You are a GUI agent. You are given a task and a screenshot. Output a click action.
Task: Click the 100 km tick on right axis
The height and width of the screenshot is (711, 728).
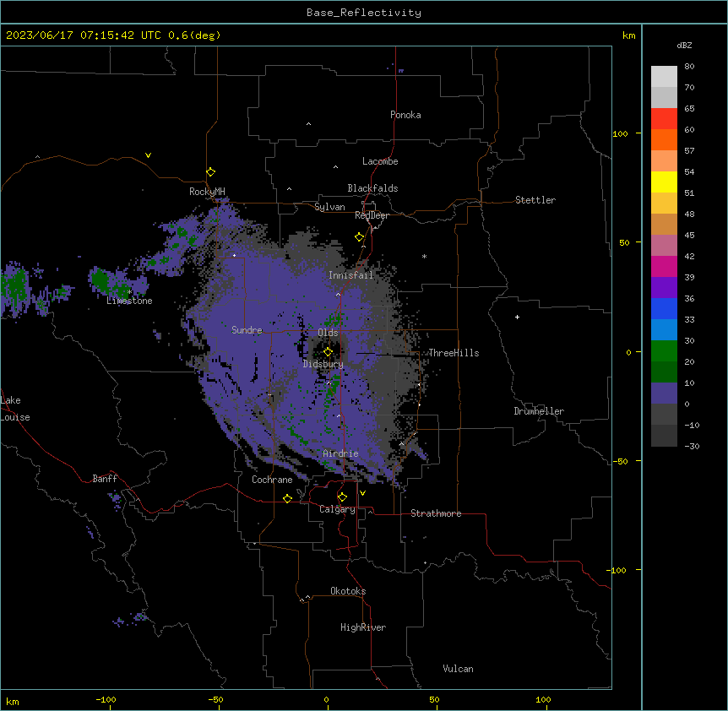click(x=620, y=133)
